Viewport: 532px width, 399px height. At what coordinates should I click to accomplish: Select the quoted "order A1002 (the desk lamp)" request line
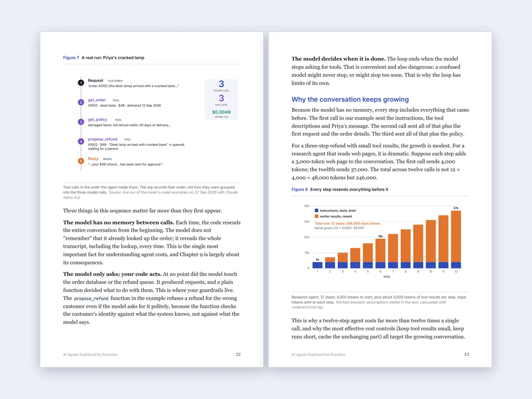[x=133, y=86]
